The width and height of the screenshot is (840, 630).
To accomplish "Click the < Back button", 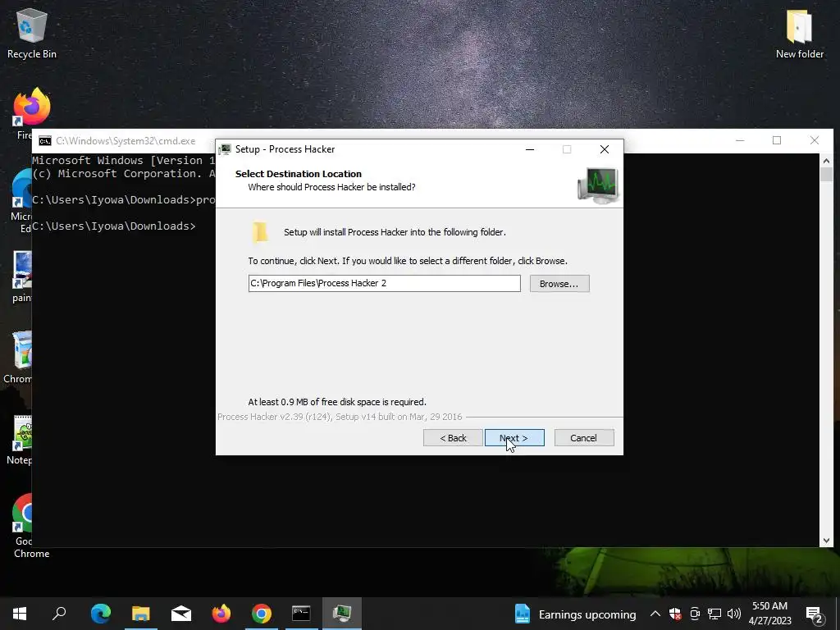I will coord(453,438).
